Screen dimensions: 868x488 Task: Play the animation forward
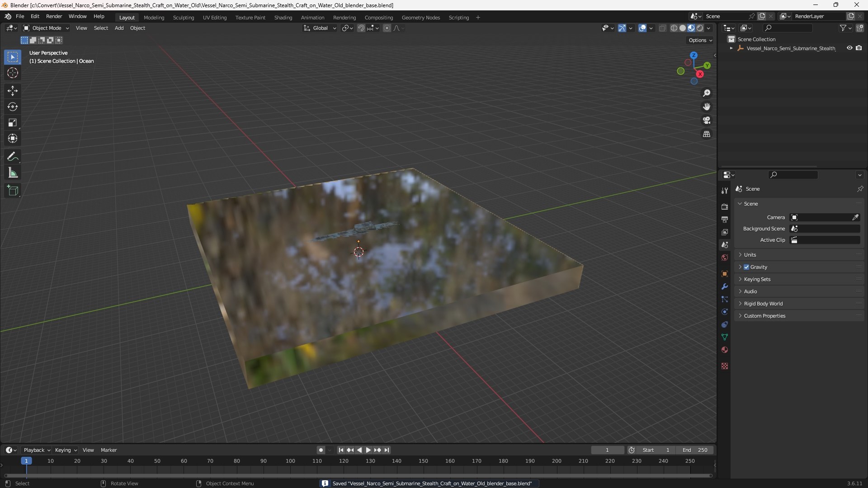click(x=368, y=450)
